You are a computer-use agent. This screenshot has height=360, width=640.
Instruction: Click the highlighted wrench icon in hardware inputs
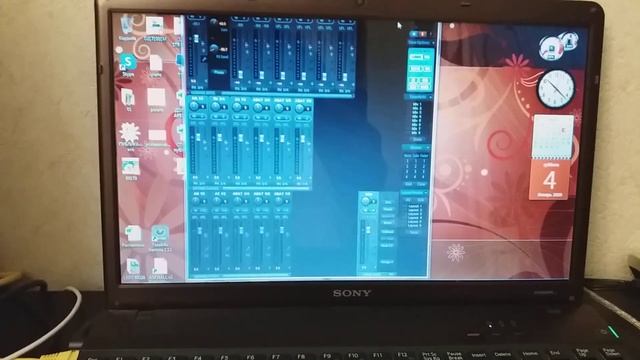tap(204, 59)
